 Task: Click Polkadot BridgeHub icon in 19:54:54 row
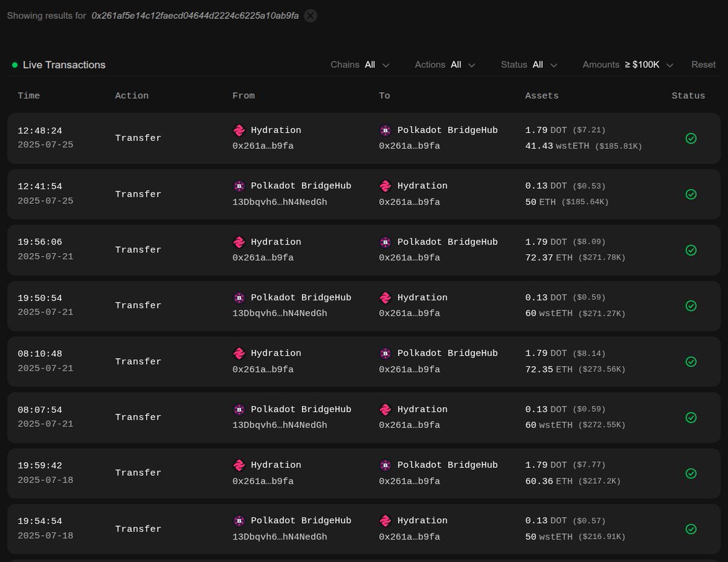pos(239,521)
